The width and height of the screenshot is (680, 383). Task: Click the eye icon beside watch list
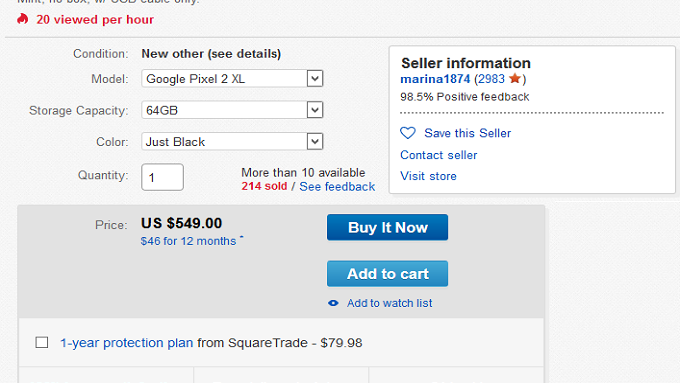click(333, 303)
